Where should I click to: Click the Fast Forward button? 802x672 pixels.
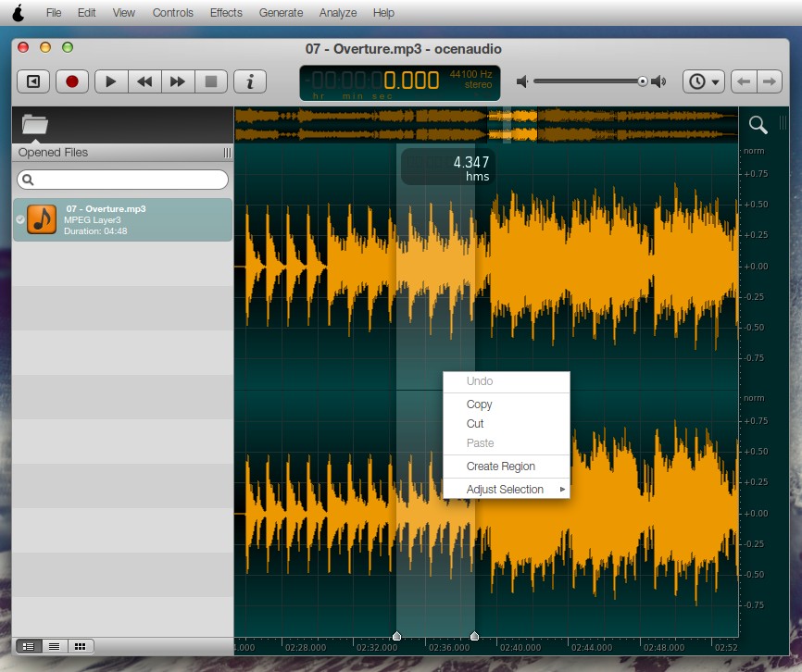[x=178, y=81]
